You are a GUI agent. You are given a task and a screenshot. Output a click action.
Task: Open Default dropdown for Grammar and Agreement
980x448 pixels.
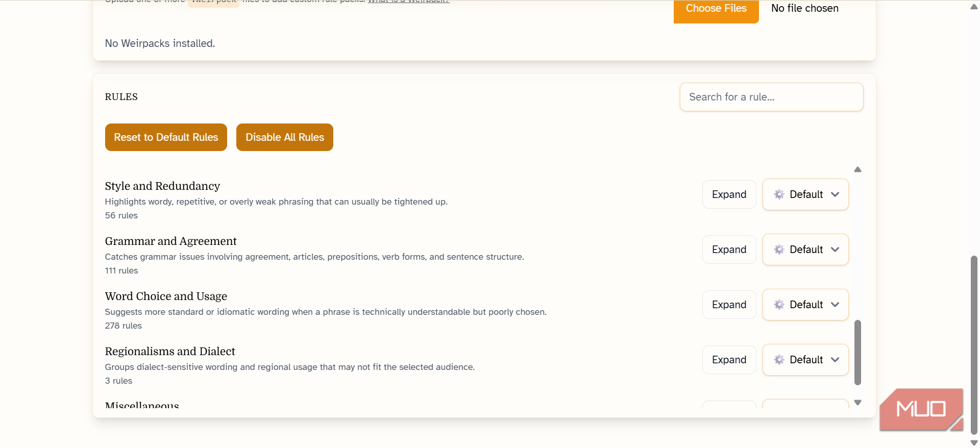(x=805, y=250)
